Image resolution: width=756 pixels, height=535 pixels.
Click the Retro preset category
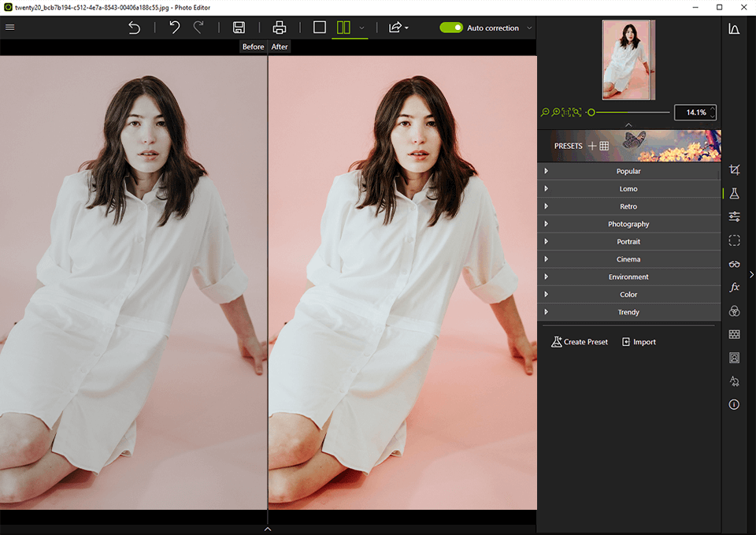click(x=628, y=206)
